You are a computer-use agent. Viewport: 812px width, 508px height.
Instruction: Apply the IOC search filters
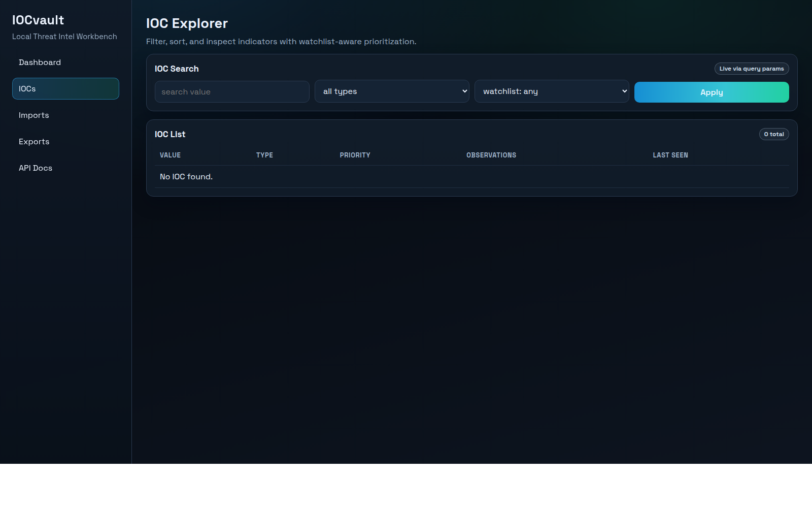coord(712,92)
